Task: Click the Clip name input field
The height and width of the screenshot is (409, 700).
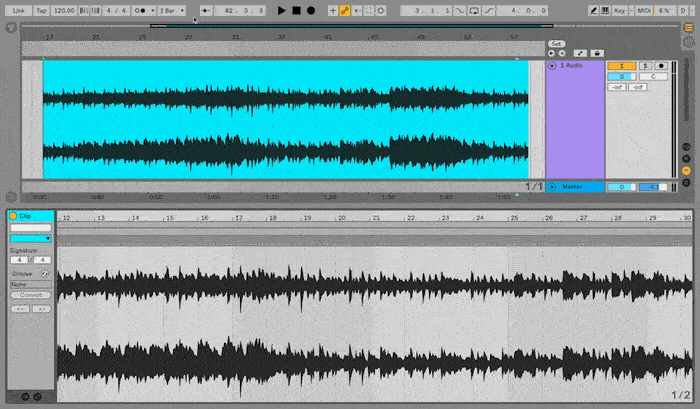Action: point(31,228)
